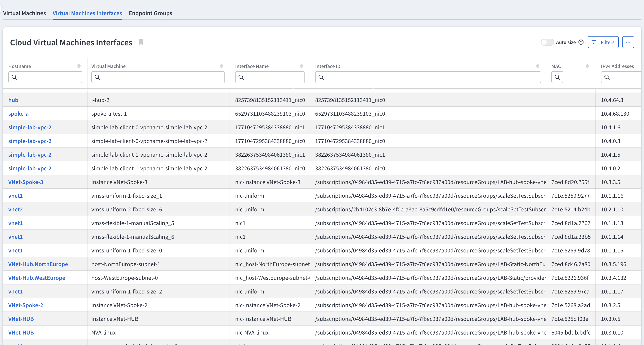This screenshot has width=644, height=345.
Task: Open the spoke-a hostname link
Action: click(x=18, y=114)
